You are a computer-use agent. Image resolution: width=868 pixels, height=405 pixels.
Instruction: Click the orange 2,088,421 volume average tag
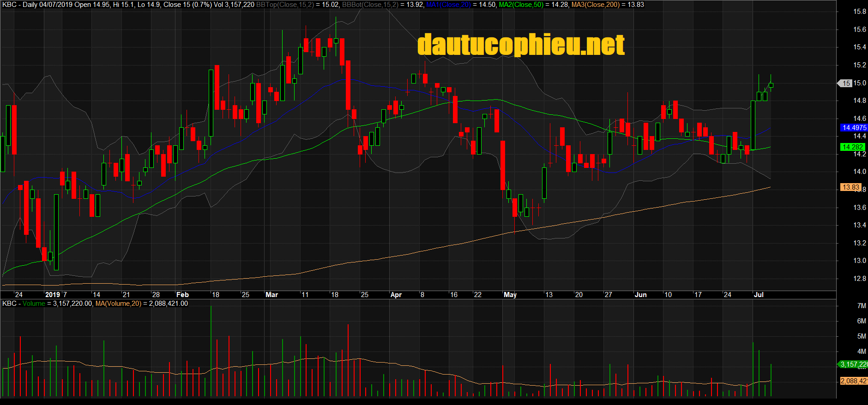click(x=853, y=381)
